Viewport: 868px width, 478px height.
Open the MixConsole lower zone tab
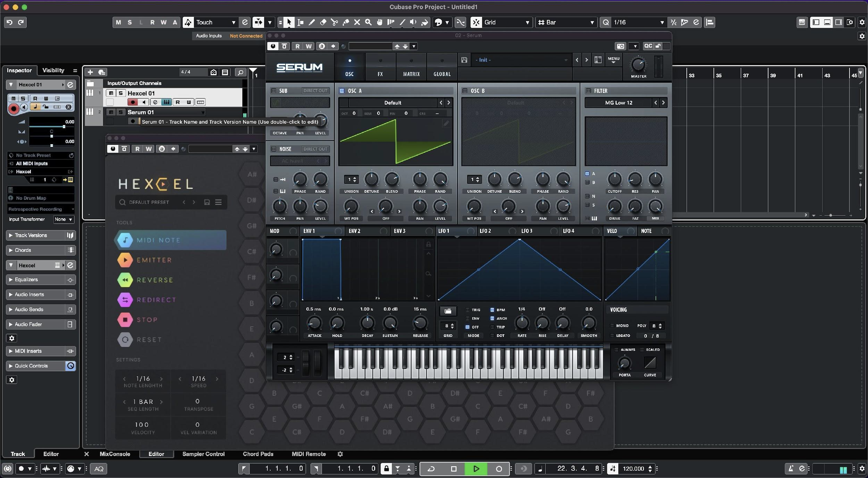tap(115, 454)
